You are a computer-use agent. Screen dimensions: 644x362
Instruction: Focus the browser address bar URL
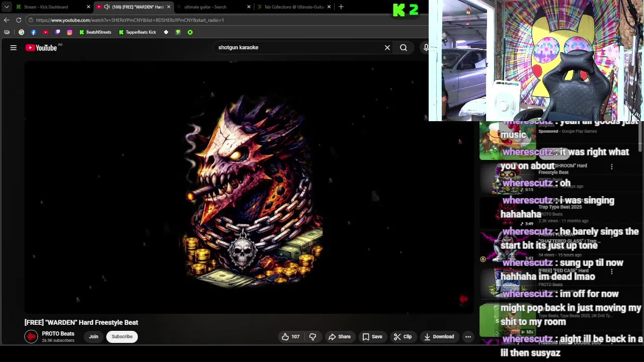[130, 20]
